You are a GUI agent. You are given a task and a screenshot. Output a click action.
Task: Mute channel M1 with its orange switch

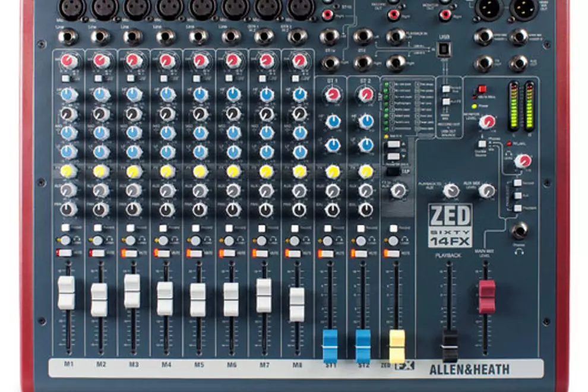[64, 251]
